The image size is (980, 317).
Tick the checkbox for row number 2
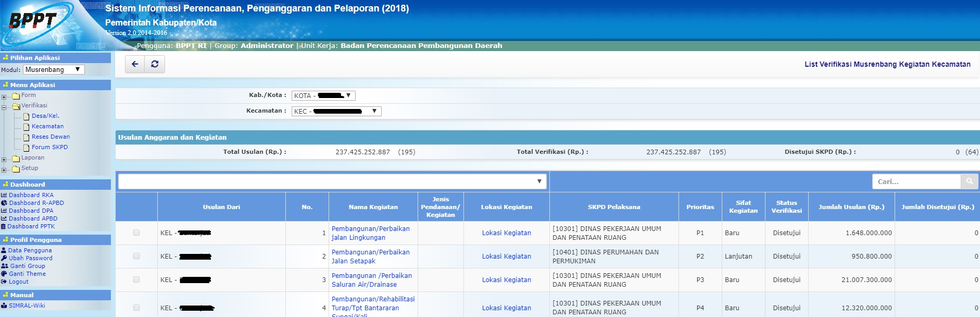pos(136,256)
